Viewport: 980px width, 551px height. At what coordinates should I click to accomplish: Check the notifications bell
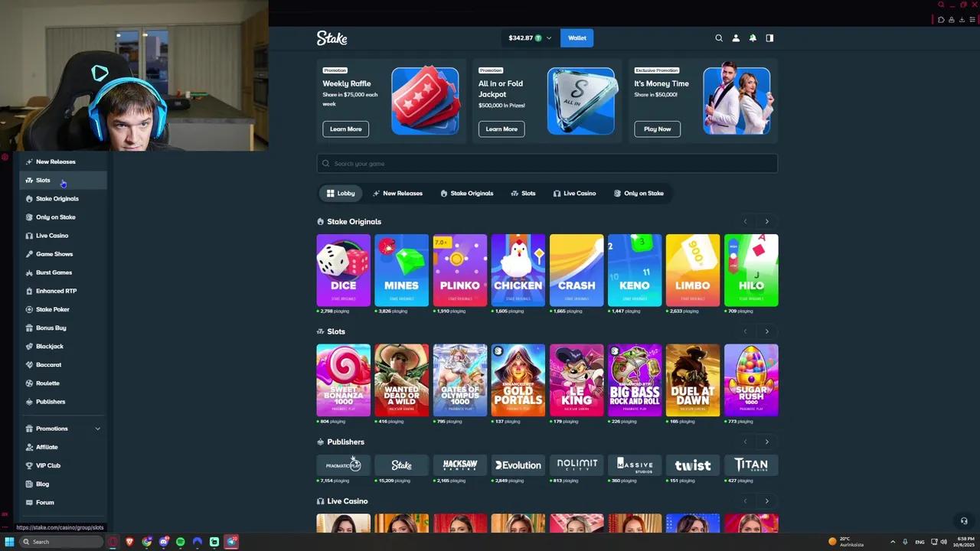753,38
